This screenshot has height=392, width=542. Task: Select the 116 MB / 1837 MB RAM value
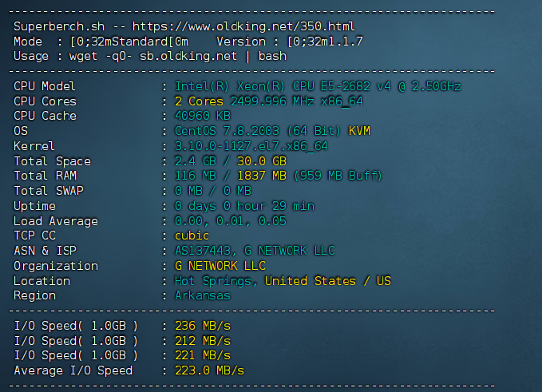(x=279, y=176)
